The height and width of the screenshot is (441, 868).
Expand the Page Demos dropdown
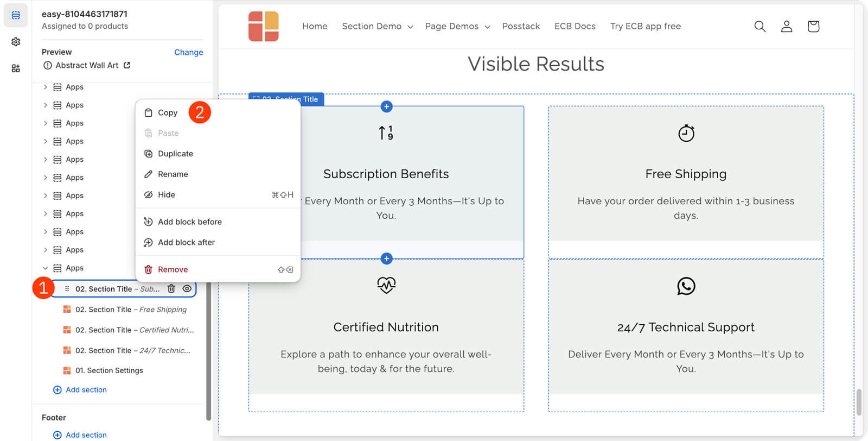(x=457, y=26)
